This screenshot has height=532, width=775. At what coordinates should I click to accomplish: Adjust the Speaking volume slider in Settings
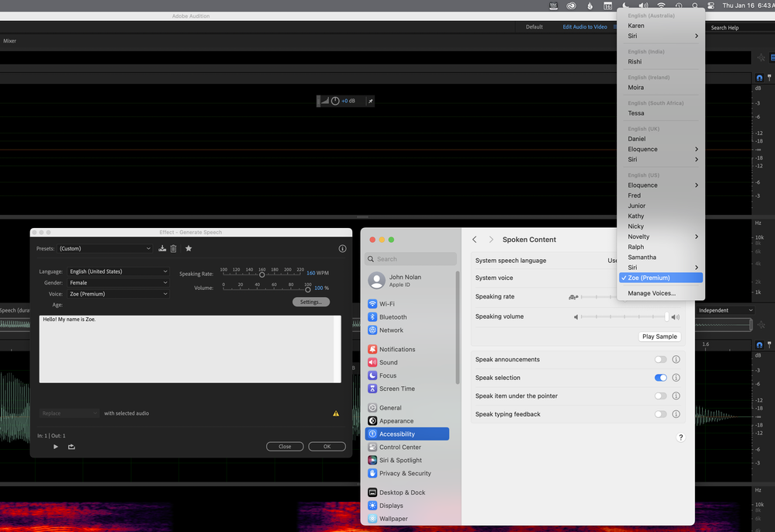[x=666, y=316]
